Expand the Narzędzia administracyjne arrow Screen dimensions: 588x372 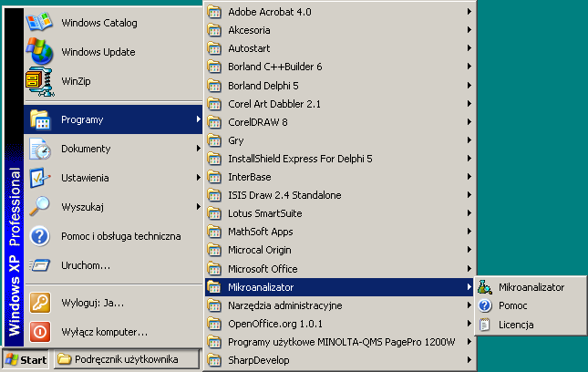pyautogui.click(x=469, y=305)
